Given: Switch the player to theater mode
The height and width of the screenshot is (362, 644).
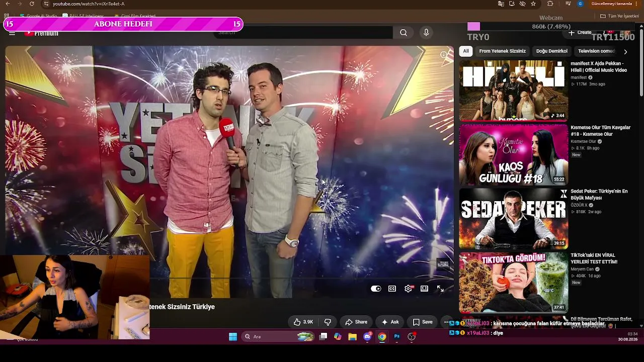Looking at the screenshot, I should coord(424,289).
